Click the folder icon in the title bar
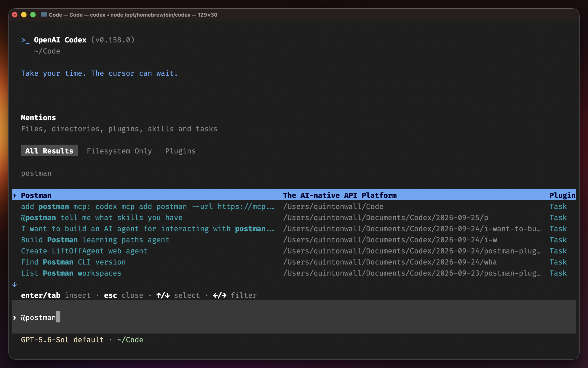Screen dimensions: 588x368 tap(44, 14)
